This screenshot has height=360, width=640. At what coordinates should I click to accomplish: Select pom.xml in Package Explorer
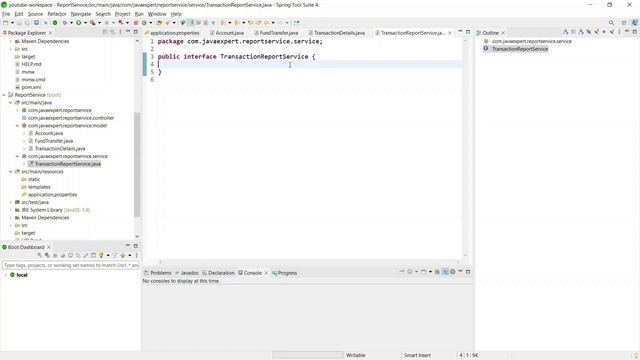point(31,87)
